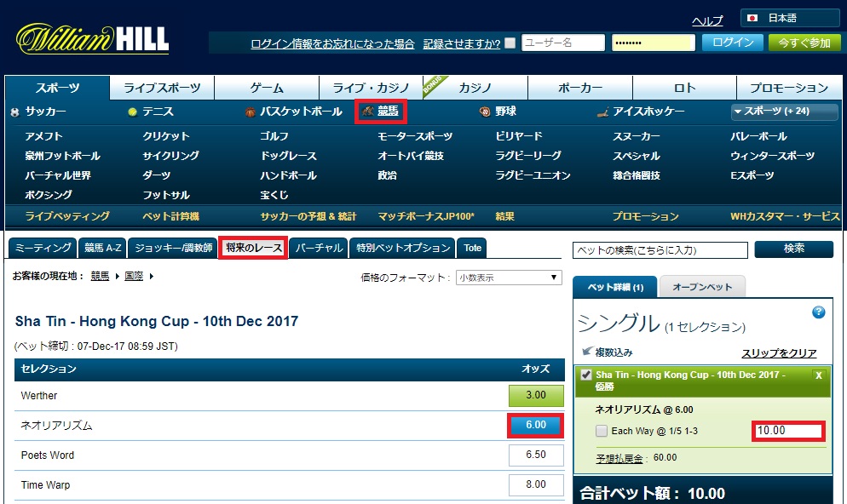Click the basketball icon
The width and height of the screenshot is (847, 504).
(x=251, y=112)
